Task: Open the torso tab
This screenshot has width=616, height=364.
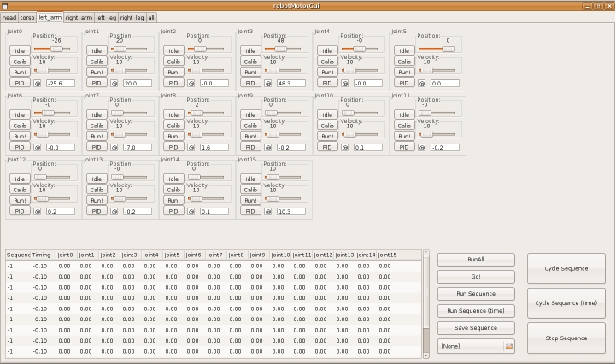Action: (27, 17)
